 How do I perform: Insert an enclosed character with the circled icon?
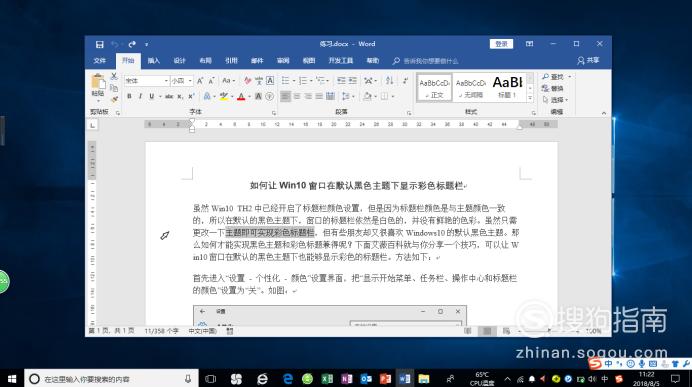[270, 96]
